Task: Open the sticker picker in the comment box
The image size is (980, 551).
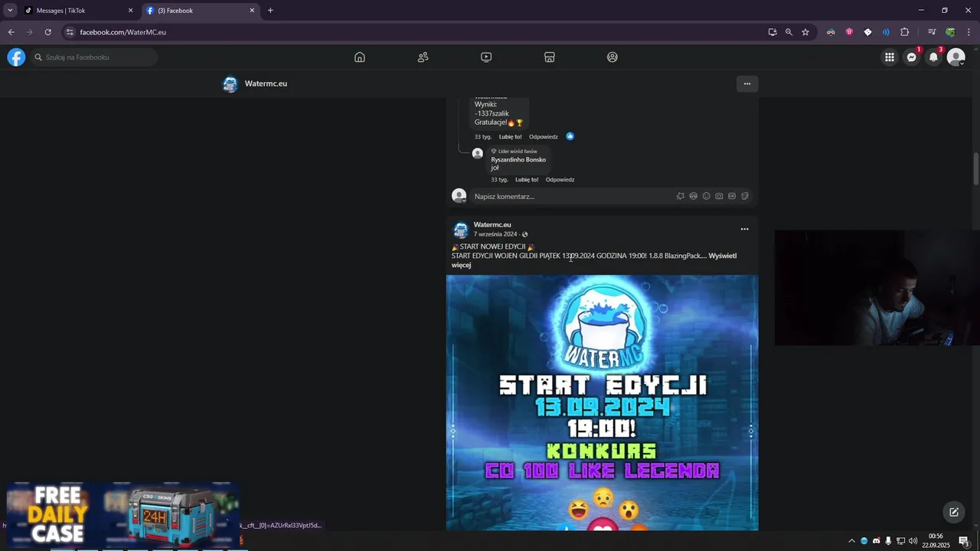Action: pyautogui.click(x=745, y=197)
